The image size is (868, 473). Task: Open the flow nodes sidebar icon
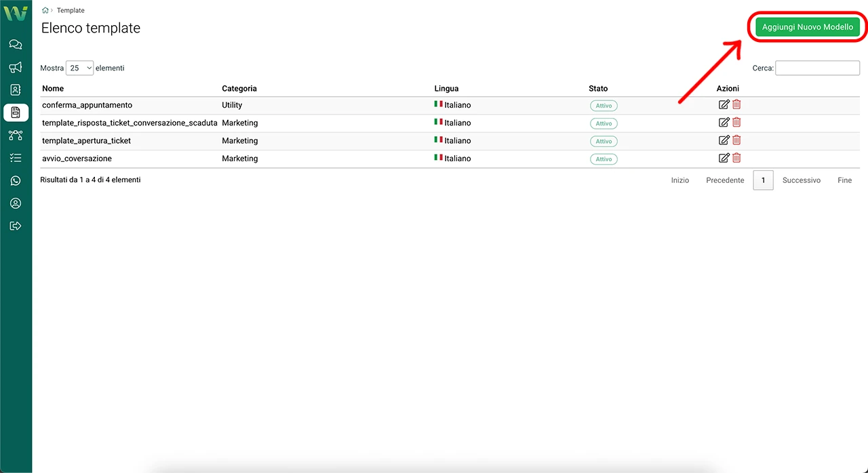click(x=16, y=135)
